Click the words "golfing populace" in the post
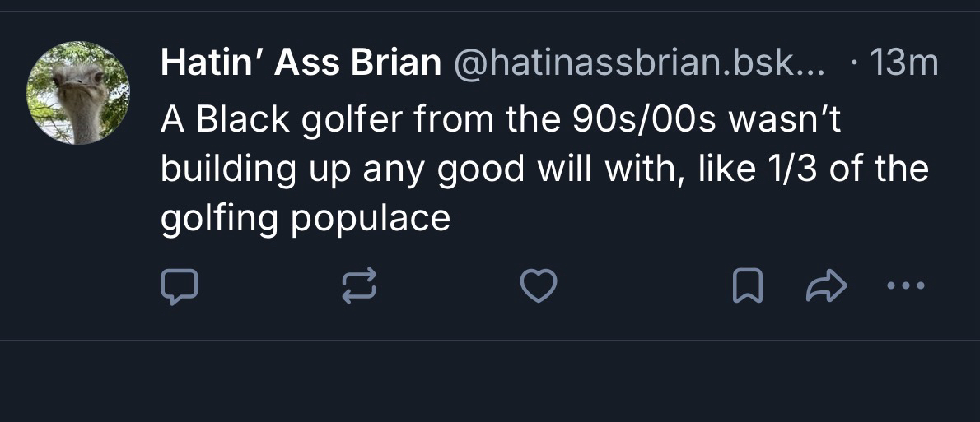980x422 pixels. (306, 218)
